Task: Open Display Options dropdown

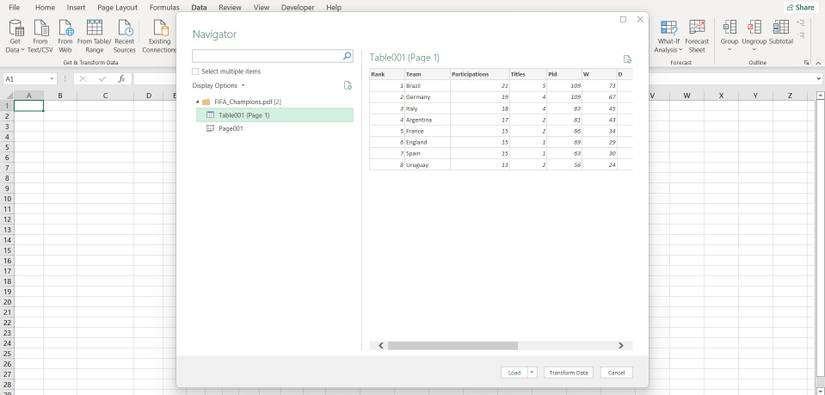Action: click(x=218, y=85)
